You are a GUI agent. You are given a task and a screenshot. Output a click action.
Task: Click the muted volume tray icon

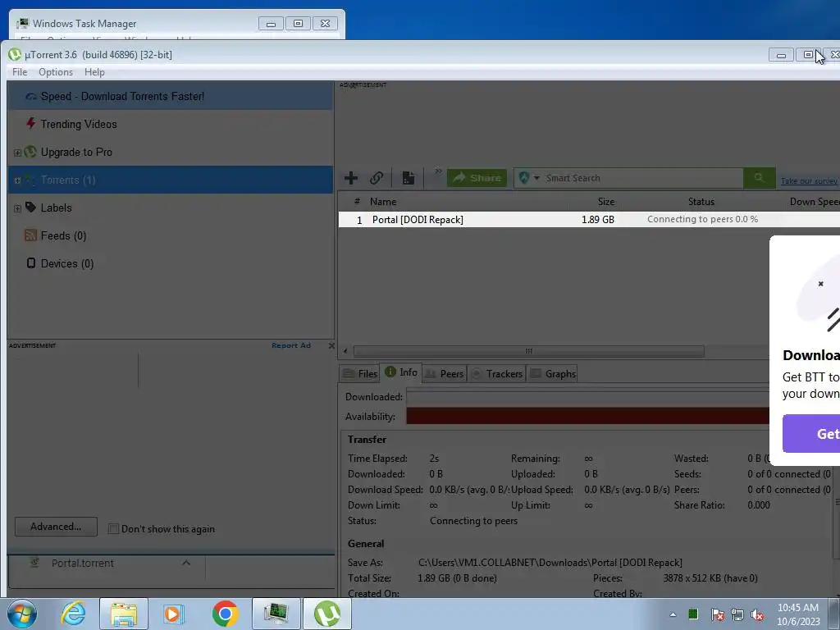point(757,614)
